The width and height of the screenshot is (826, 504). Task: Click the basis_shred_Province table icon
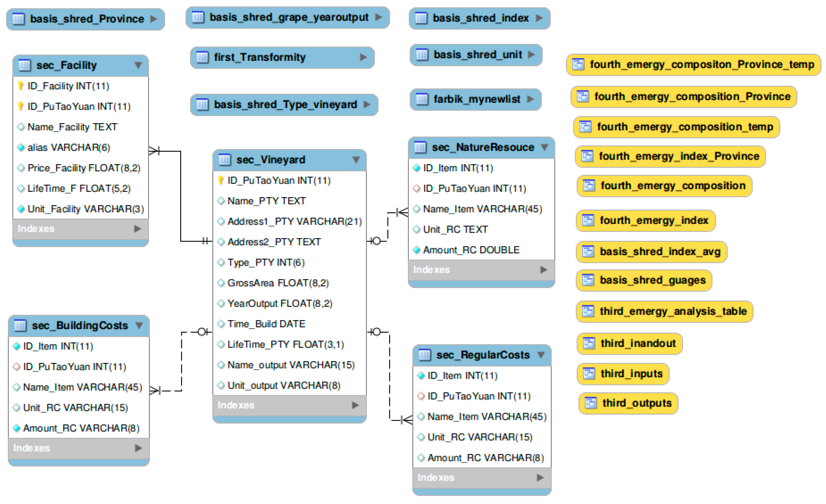click(18, 19)
